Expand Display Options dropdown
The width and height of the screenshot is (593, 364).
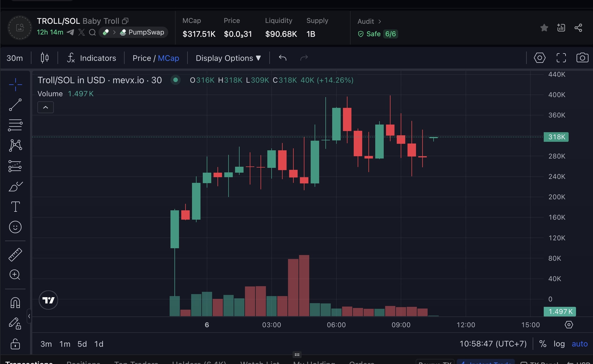pos(228,58)
